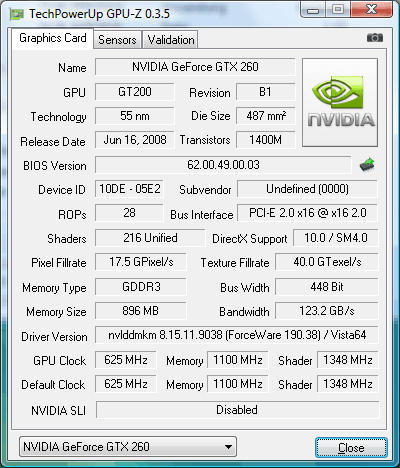
Task: Click the Default Clock field 625 MHz
Action: [x=126, y=384]
